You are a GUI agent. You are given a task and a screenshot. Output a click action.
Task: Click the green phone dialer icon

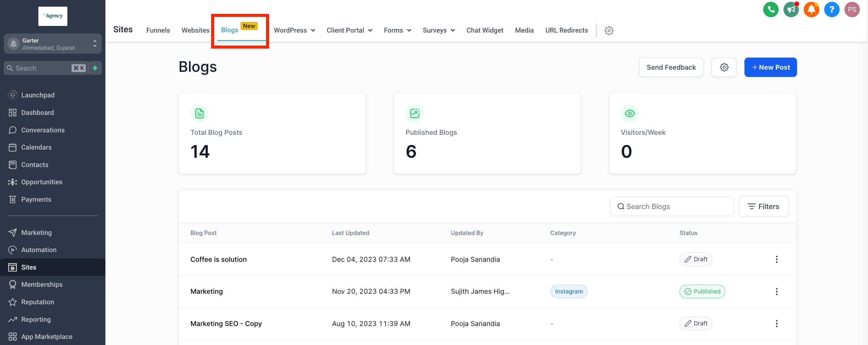pyautogui.click(x=771, y=9)
